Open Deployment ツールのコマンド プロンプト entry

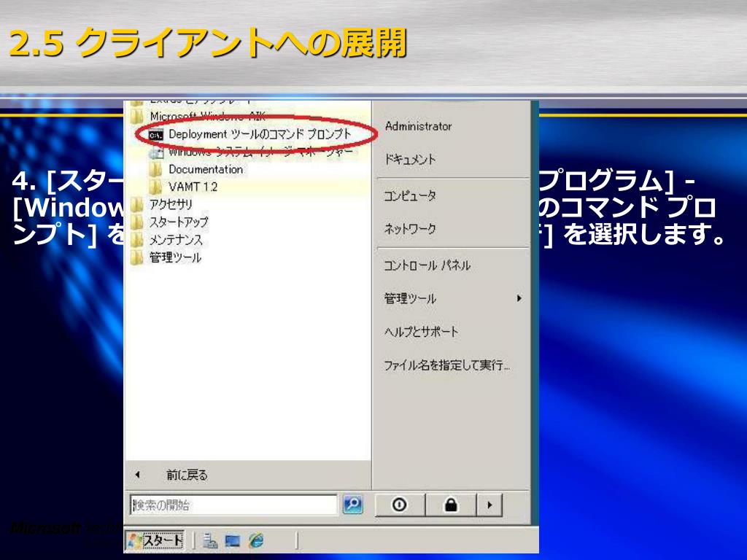click(251, 134)
